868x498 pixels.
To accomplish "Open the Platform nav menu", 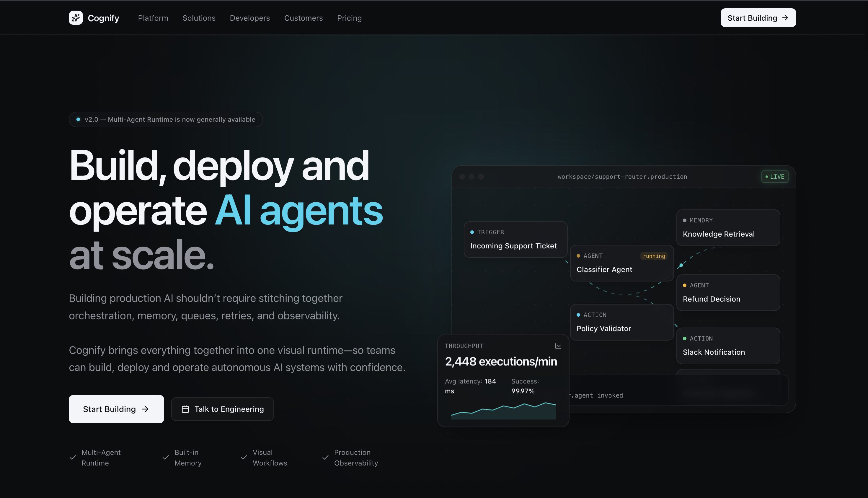I will click(x=153, y=18).
